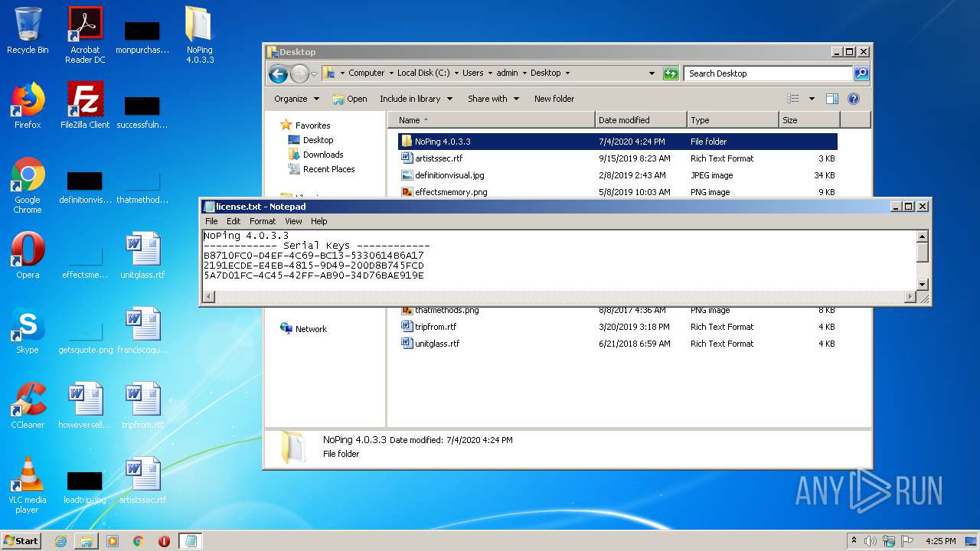The width and height of the screenshot is (980, 551).
Task: Select Recent Places in sidebar
Action: [x=322, y=169]
